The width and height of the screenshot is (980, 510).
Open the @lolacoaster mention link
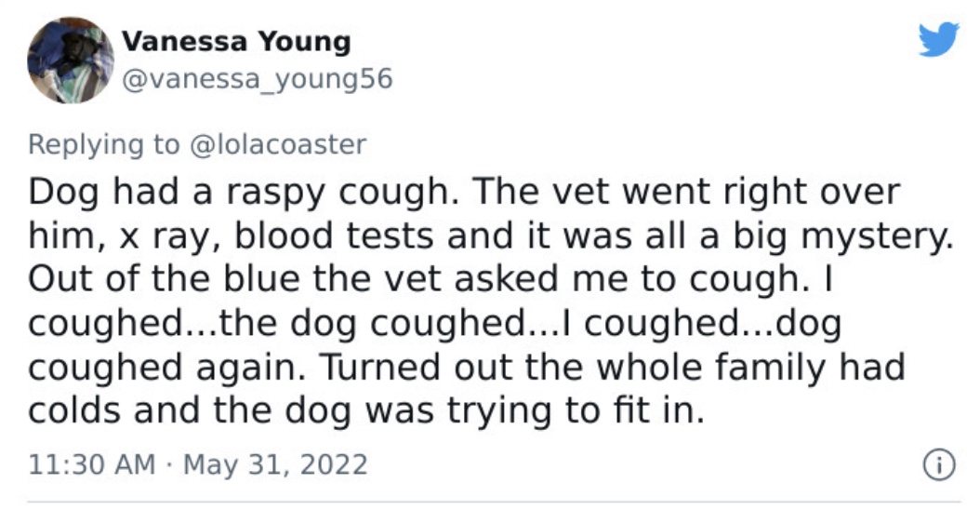point(277,144)
